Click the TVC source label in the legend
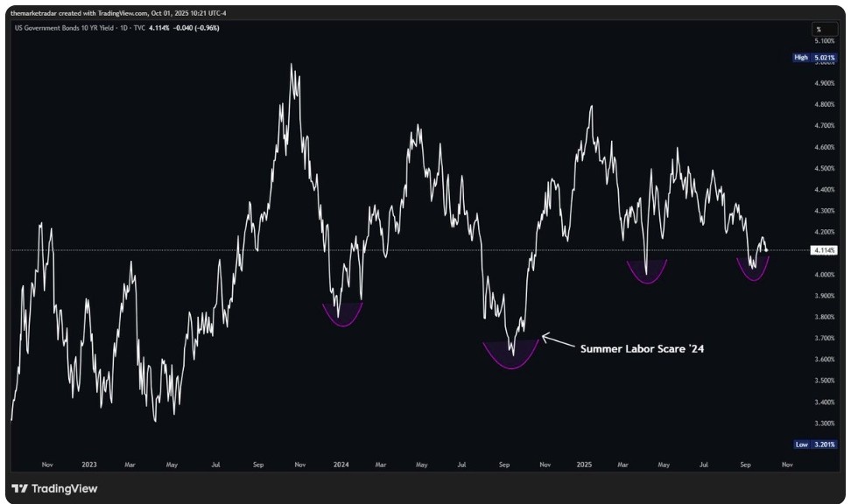Viewport: 851px width, 504px height. (139, 28)
